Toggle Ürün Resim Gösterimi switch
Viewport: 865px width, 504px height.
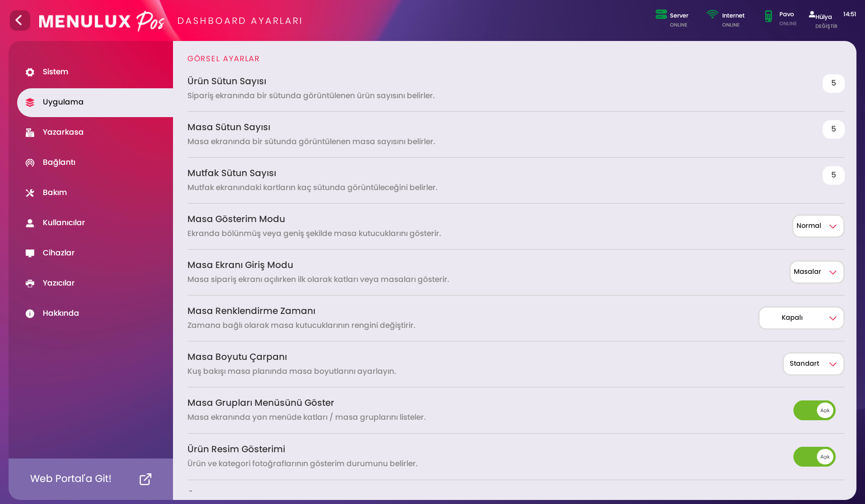(814, 457)
